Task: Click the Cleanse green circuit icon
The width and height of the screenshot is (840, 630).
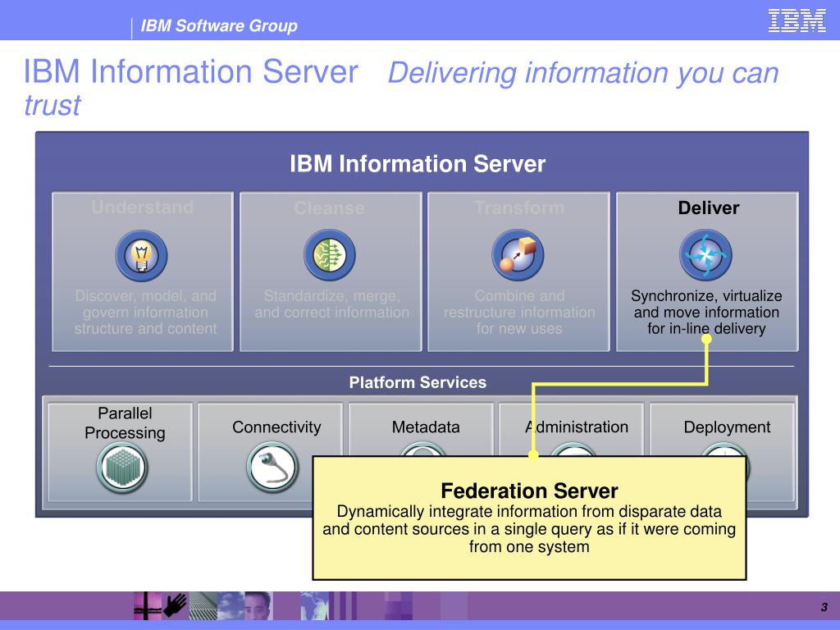Action: click(x=330, y=255)
